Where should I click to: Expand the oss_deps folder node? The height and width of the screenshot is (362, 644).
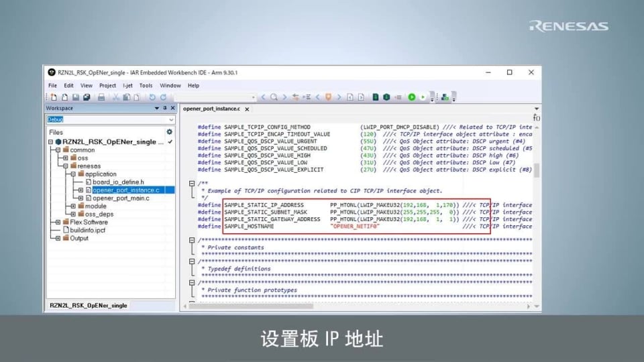click(x=73, y=214)
